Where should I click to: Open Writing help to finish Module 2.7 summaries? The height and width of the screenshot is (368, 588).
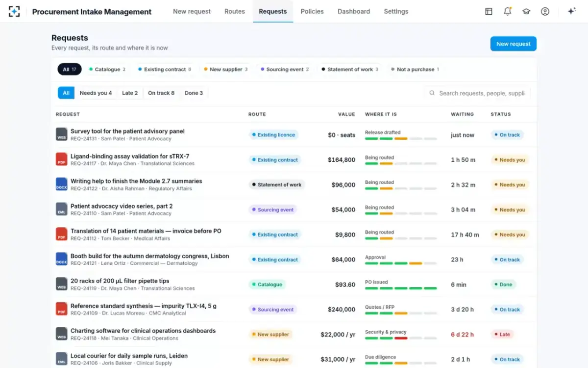[x=136, y=181]
